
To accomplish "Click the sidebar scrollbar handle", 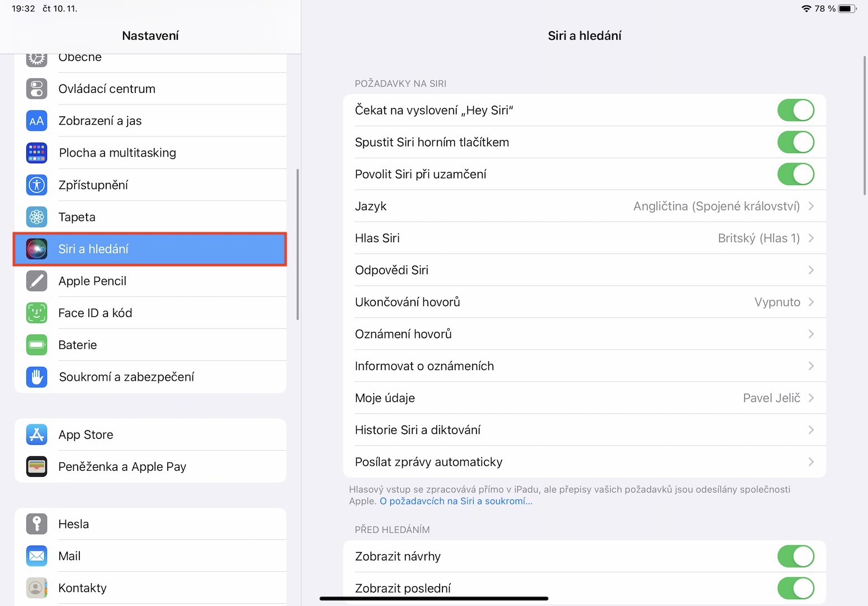I will [298, 244].
